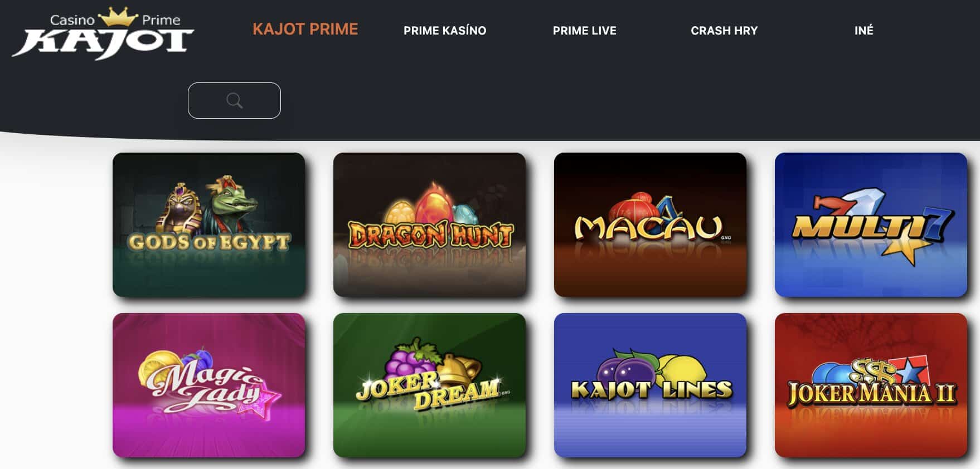This screenshot has height=469, width=980.
Task: Focus the game search input field
Action: coord(234,100)
